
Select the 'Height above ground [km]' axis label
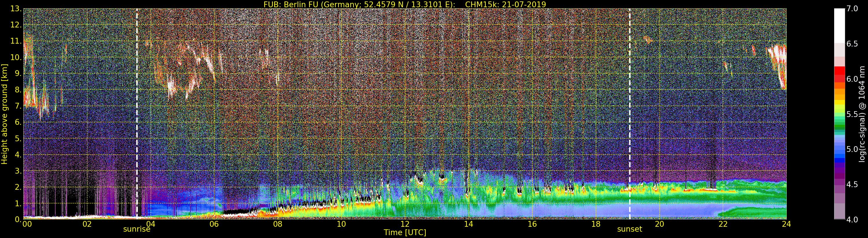[x=4, y=114]
